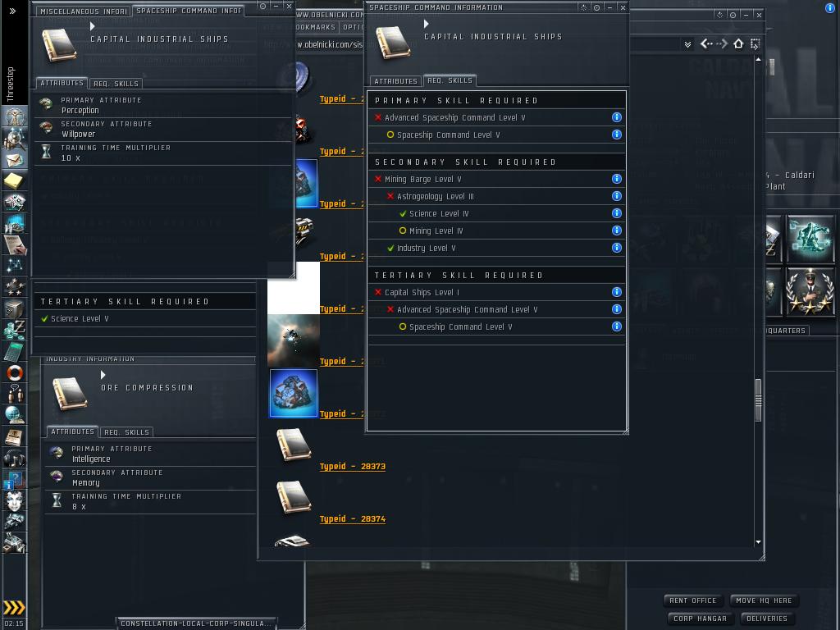Open the Market chart icon in the sidebar
840x630 pixels.
pyautogui.click(x=15, y=223)
